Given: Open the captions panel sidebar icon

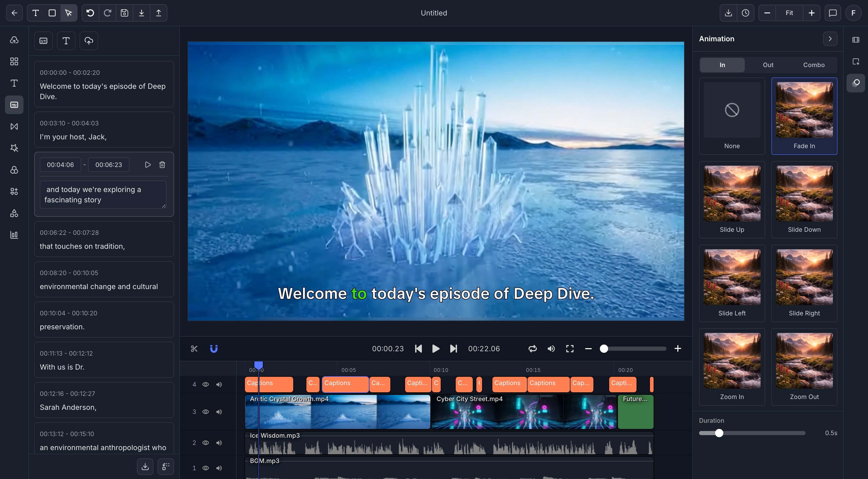Looking at the screenshot, I should [14, 105].
